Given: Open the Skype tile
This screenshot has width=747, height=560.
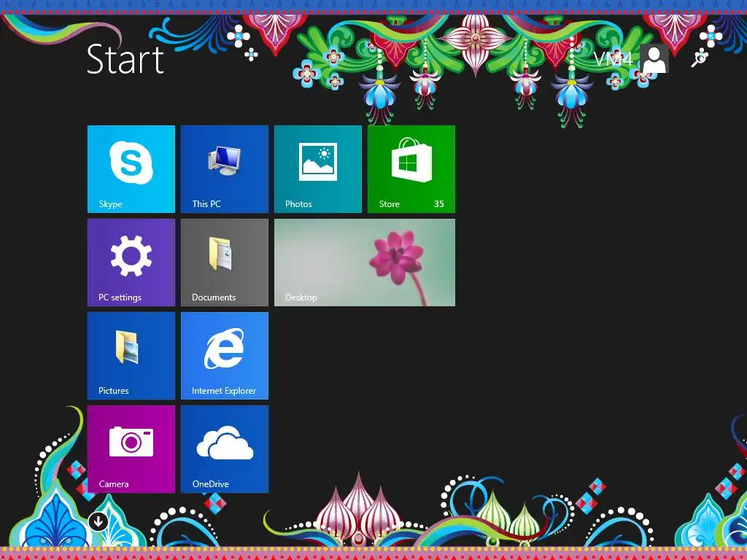Looking at the screenshot, I should tap(131, 169).
